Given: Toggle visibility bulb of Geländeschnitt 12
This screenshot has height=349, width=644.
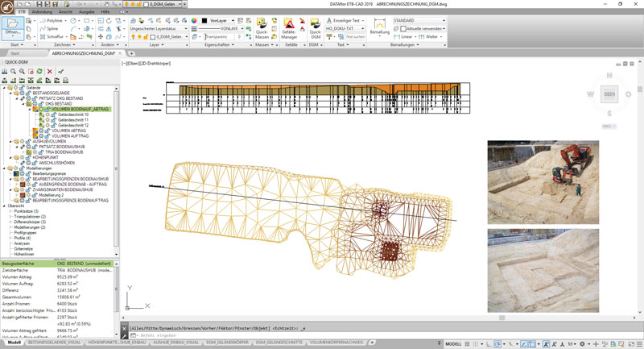Looking at the screenshot, I should (47, 126).
